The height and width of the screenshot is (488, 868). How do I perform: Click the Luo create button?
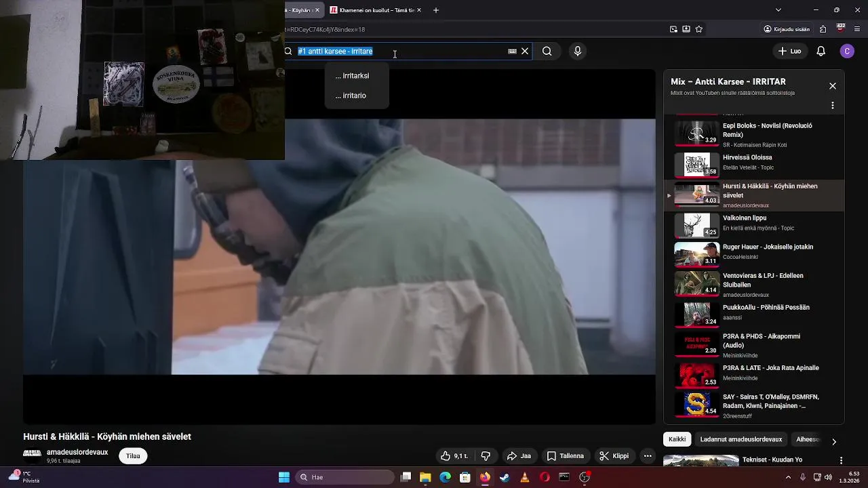(x=789, y=52)
